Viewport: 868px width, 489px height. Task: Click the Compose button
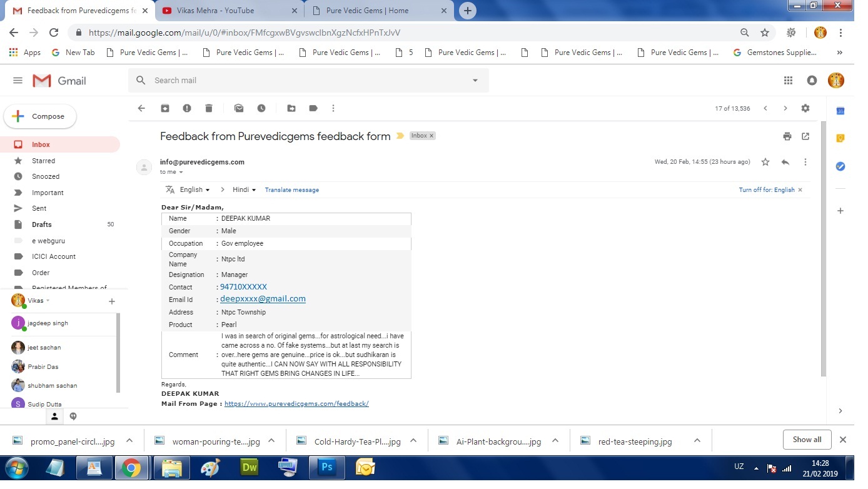40,116
